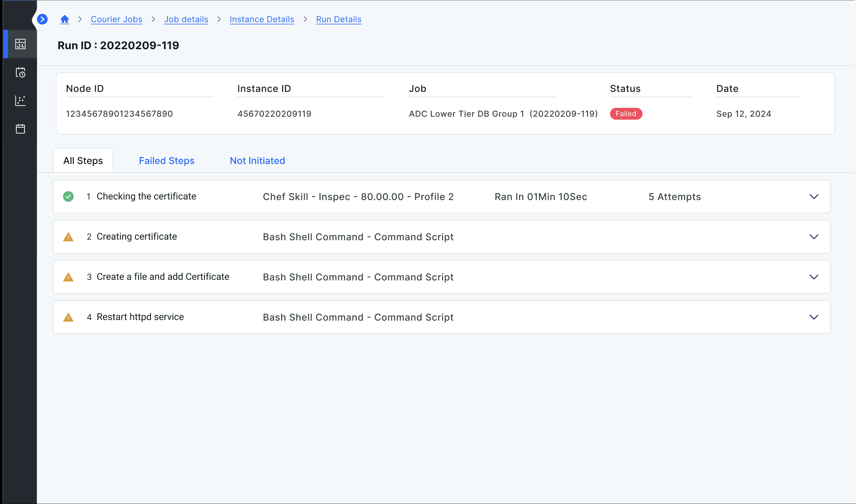Screen dimensions: 856x504
Task: Click the home icon in breadcrumb
Action: tap(64, 19)
